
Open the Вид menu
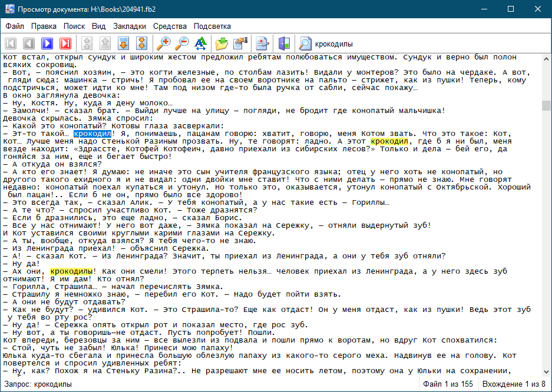click(99, 26)
